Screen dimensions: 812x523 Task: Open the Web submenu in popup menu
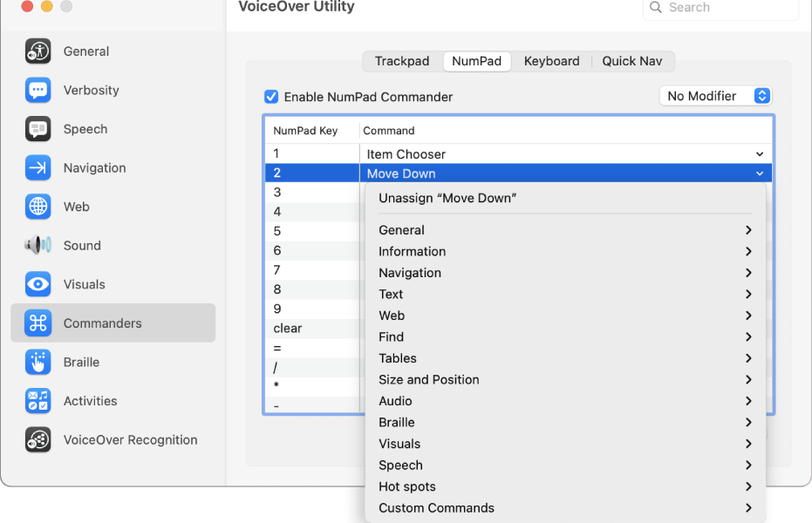565,316
